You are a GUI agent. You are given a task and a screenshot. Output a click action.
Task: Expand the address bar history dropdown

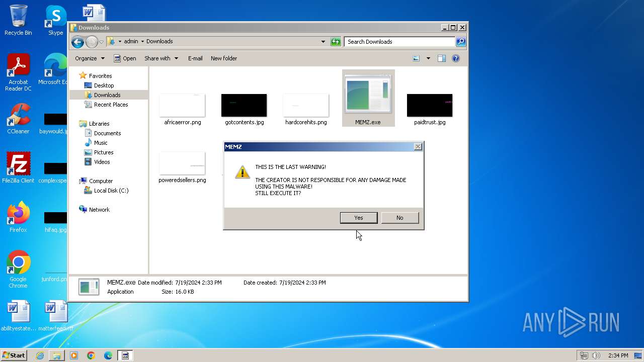point(323,42)
